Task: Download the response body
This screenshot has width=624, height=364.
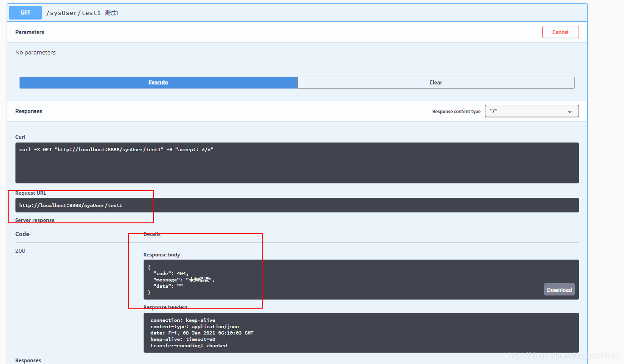Action: (559, 290)
